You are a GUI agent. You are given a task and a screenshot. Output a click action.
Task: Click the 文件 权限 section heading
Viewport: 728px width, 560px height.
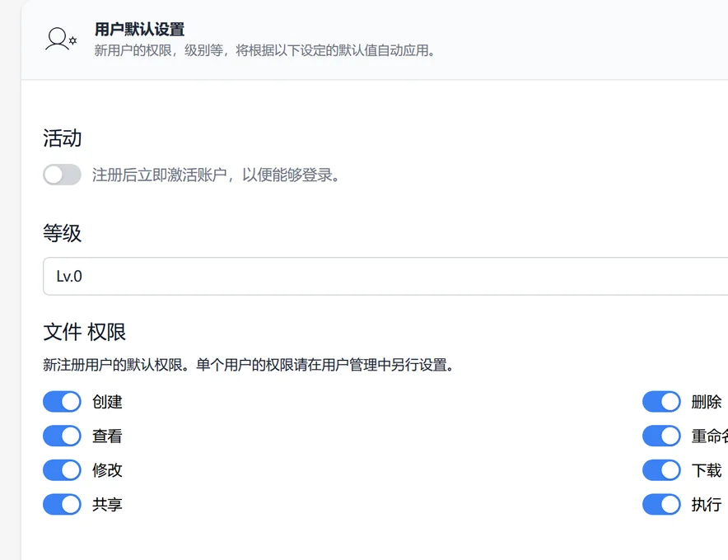click(85, 332)
